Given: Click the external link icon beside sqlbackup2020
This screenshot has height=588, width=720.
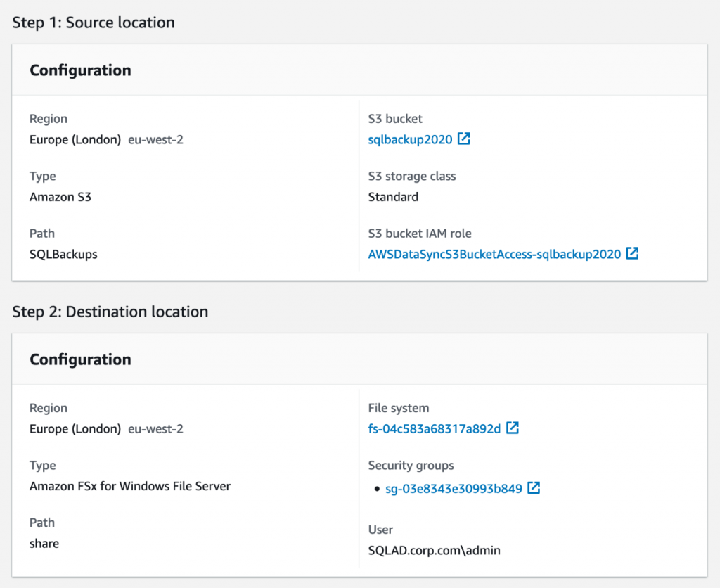Looking at the screenshot, I should tap(464, 139).
